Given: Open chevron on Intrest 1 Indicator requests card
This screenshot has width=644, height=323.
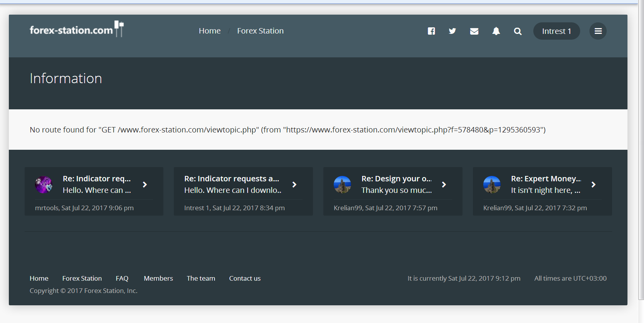Looking at the screenshot, I should click(295, 185).
